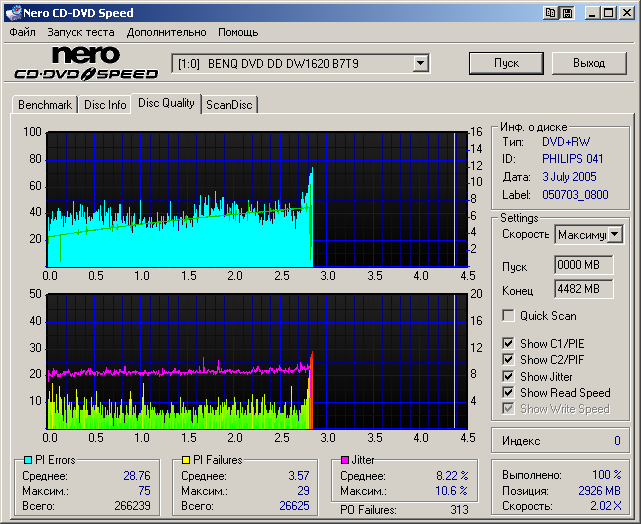The image size is (641, 524).
Task: Switch to the Benchmark tab
Action: click(45, 105)
